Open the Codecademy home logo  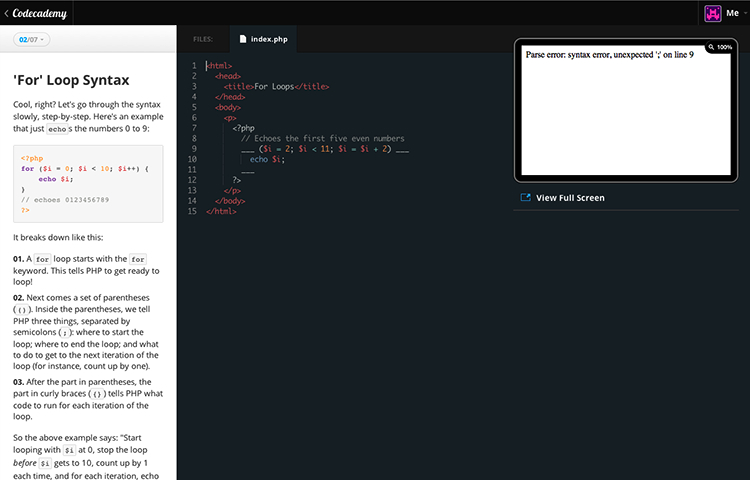click(x=40, y=13)
